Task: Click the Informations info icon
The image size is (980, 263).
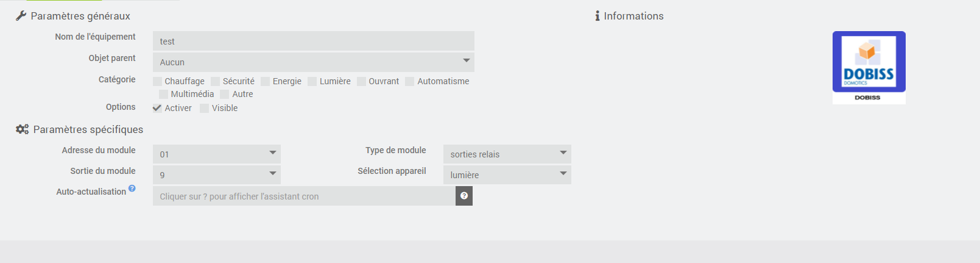Action: click(x=598, y=16)
